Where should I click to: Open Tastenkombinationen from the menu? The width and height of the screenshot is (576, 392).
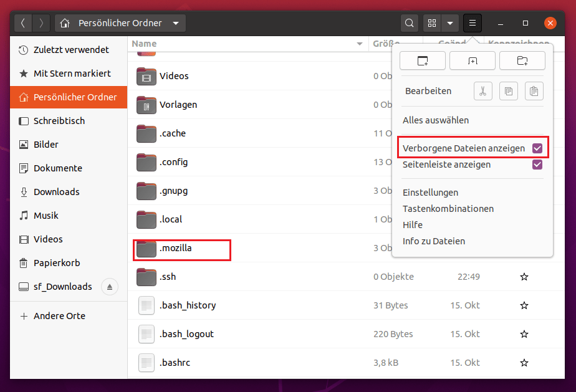[x=448, y=209]
